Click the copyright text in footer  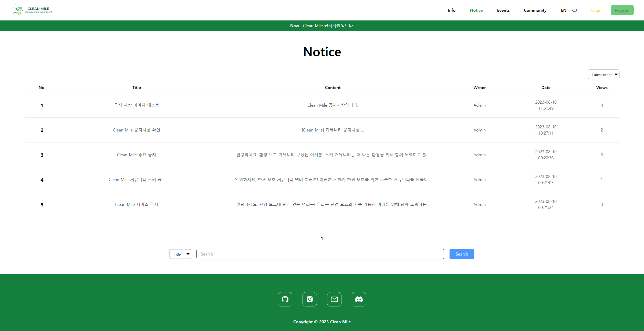[322, 322]
